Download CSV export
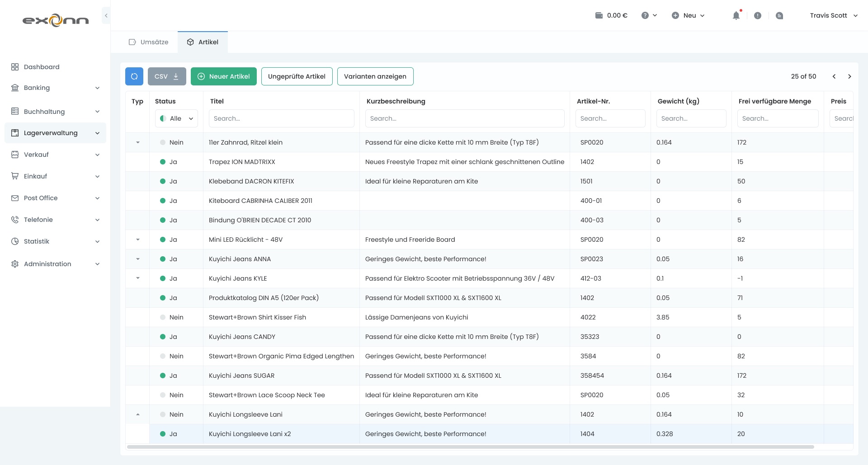The width and height of the screenshot is (868, 465). [167, 76]
